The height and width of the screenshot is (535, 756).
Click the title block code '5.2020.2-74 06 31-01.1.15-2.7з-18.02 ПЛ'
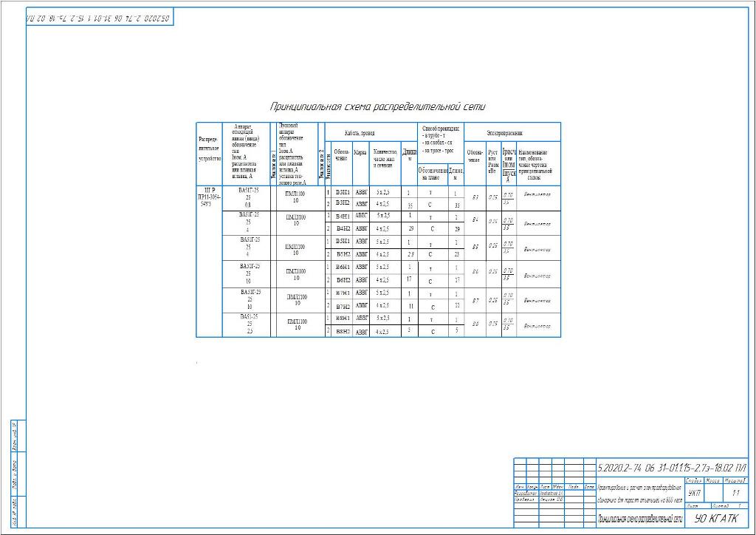pyautogui.click(x=672, y=468)
